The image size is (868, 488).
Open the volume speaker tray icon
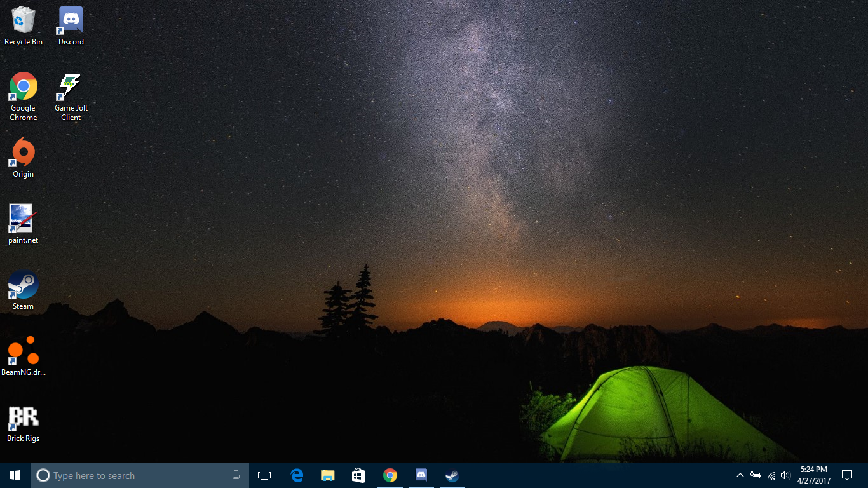(785, 475)
